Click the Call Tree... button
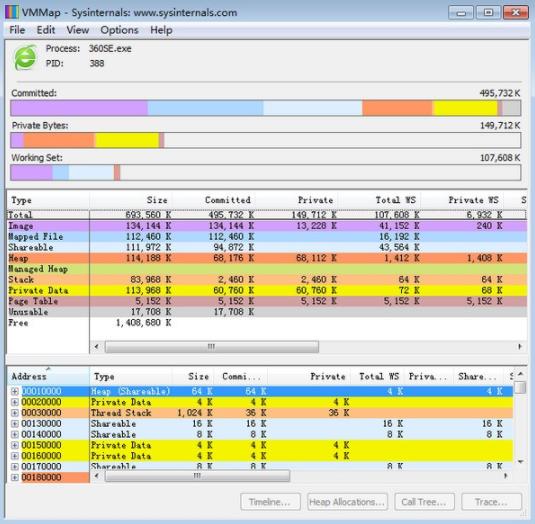Screen dimensions: 535x524 [424, 502]
